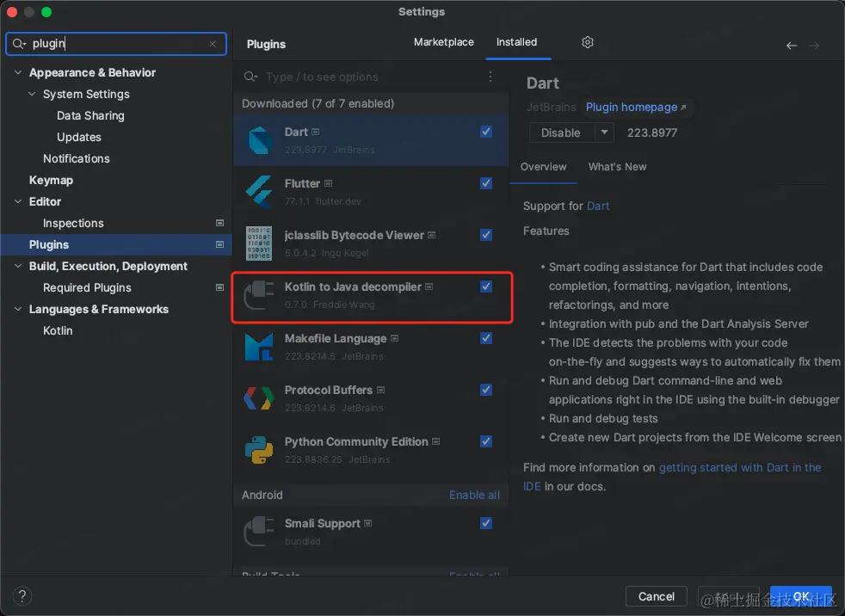Collapse Languages & Frameworks node
The image size is (845, 616).
tap(18, 310)
